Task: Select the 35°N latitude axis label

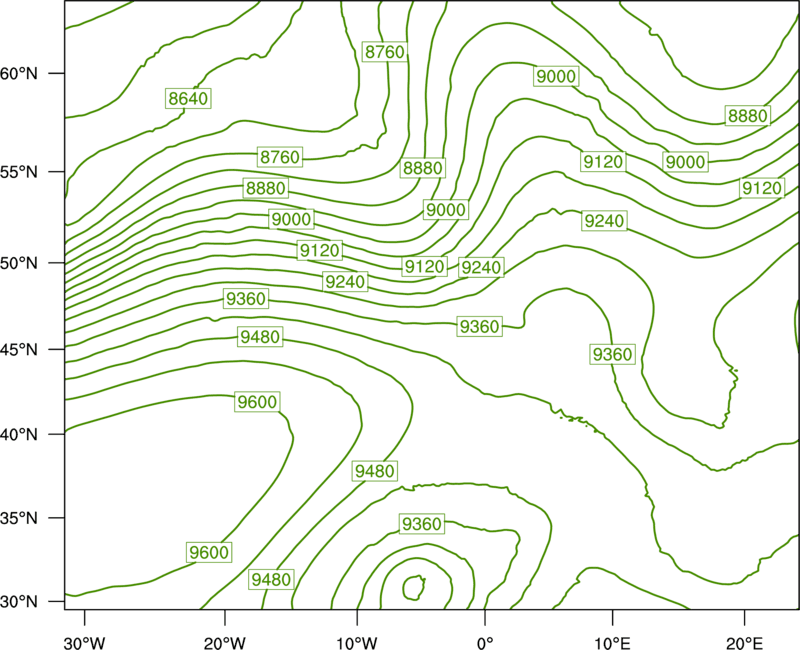Action: [x=19, y=518]
